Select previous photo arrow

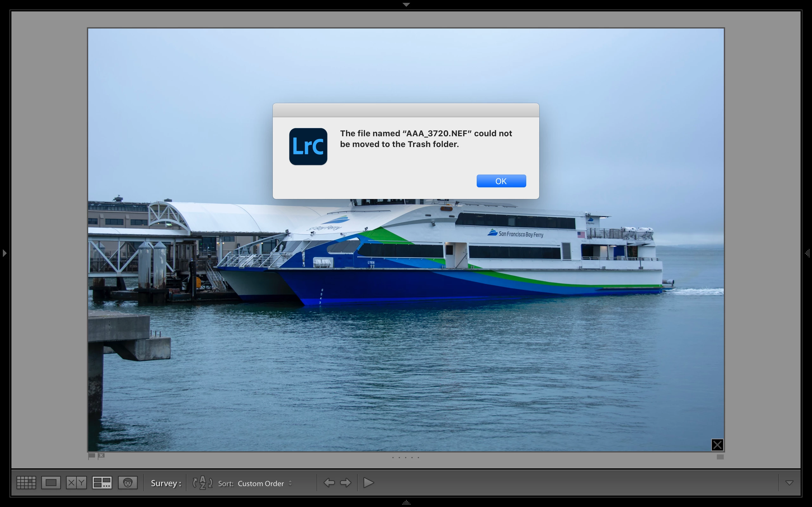329,483
